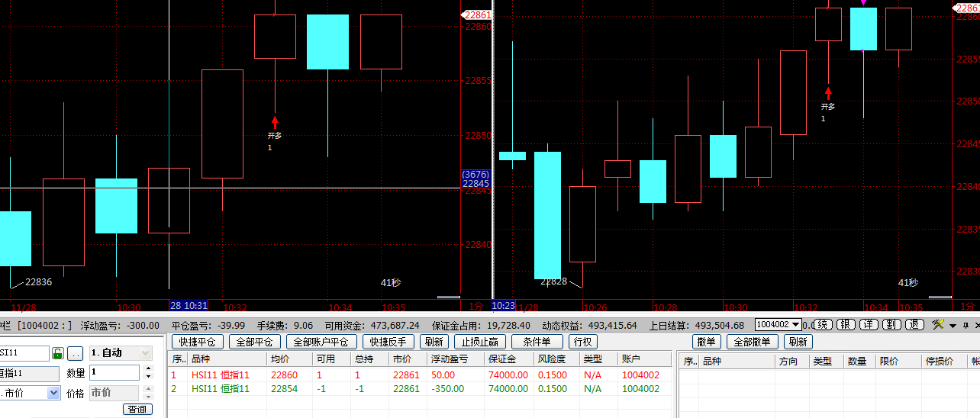The width and height of the screenshot is (980, 418).
Task: Click the green lock icon beside contract code
Action: [x=57, y=353]
